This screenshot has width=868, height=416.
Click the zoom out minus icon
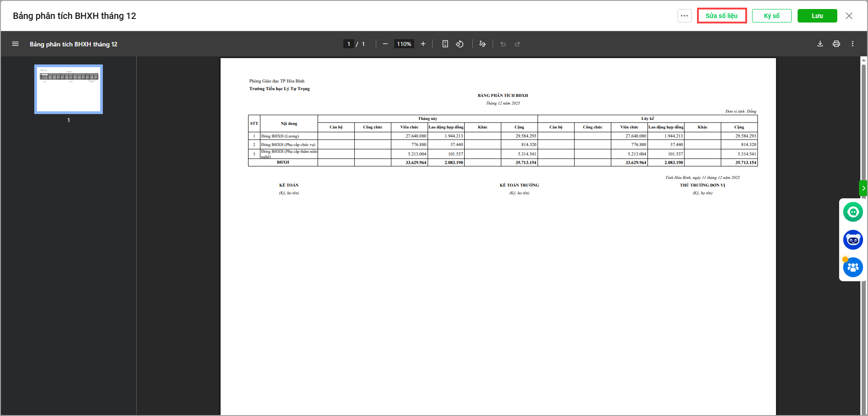(385, 44)
